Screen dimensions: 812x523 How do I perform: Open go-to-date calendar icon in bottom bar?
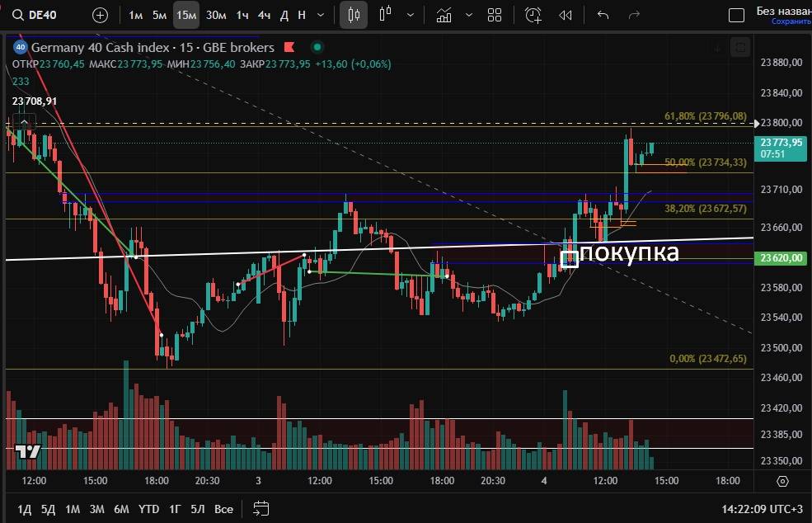point(261,508)
